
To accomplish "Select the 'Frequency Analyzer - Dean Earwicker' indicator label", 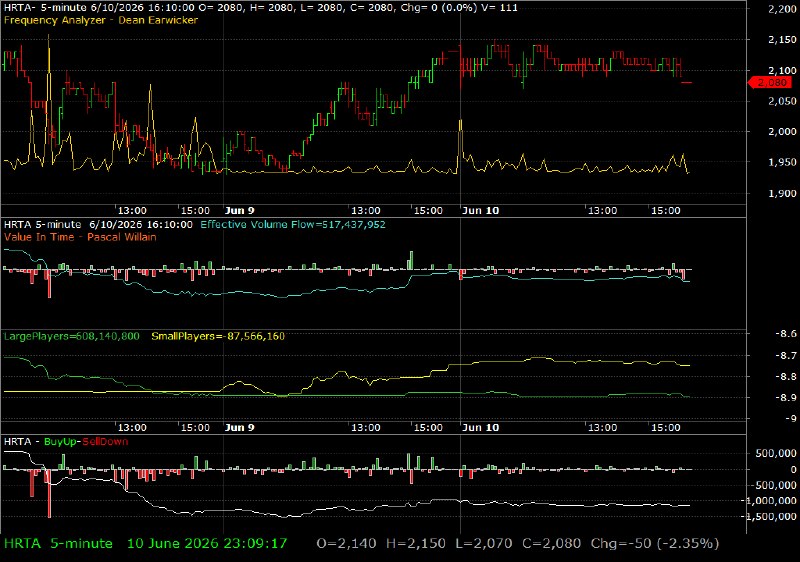I will tap(101, 20).
